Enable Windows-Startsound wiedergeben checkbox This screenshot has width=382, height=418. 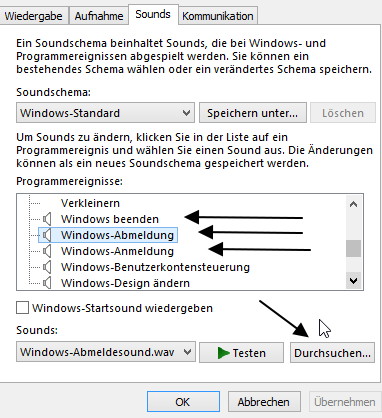[x=22, y=308]
